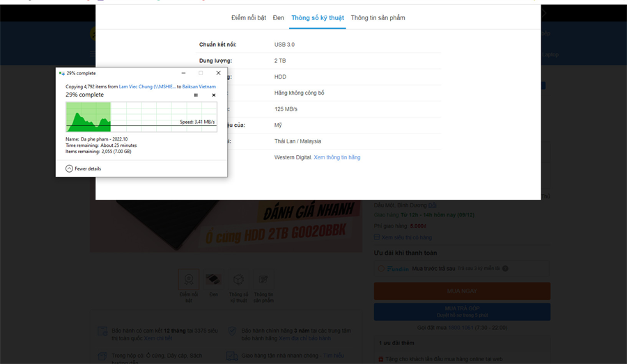Collapse the dialog with Fewer details
The image size is (627, 364).
[83, 168]
